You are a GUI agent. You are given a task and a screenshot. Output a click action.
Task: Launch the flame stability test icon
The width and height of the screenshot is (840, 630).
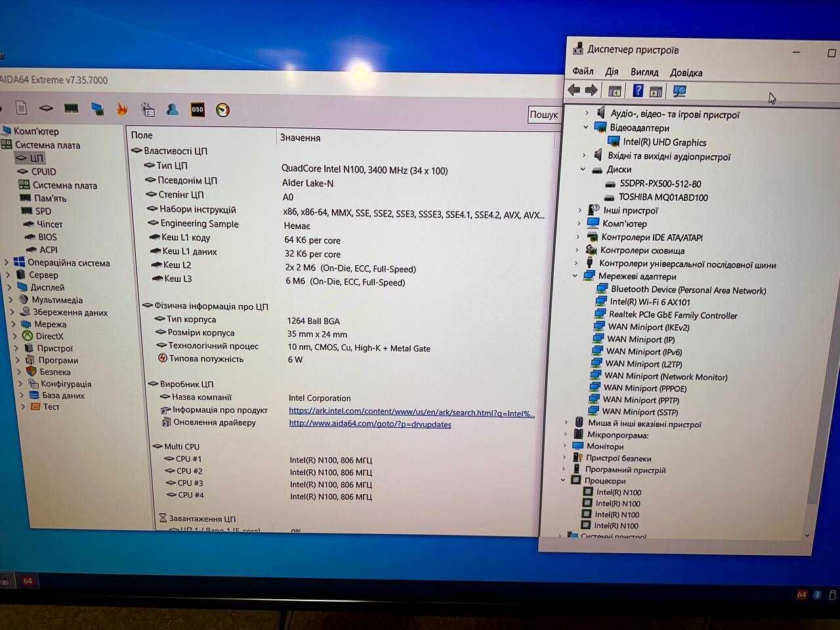[x=122, y=109]
